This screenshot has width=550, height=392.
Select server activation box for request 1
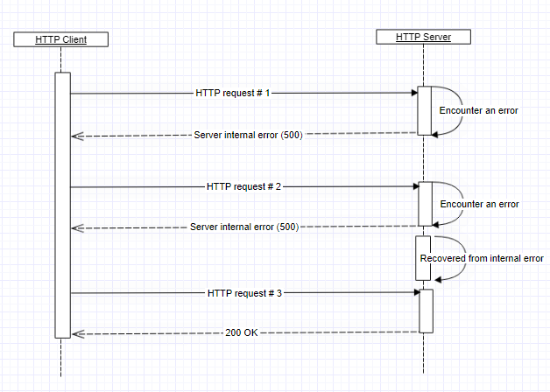point(424,111)
